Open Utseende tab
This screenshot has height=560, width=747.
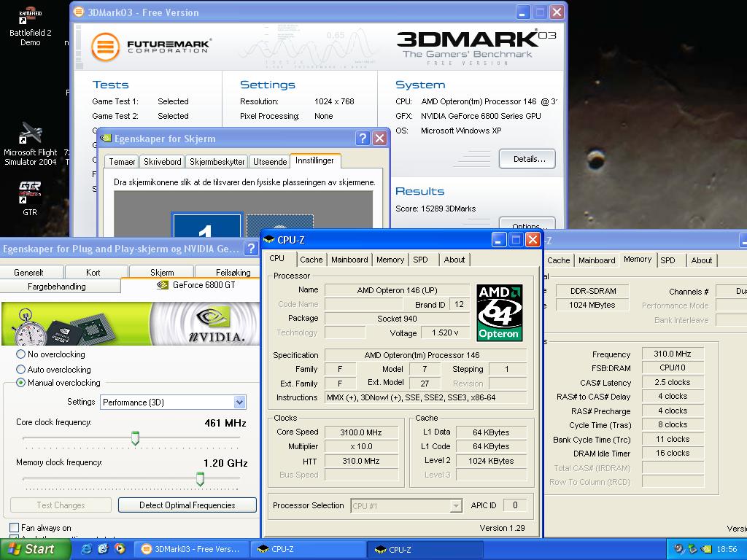click(x=270, y=162)
